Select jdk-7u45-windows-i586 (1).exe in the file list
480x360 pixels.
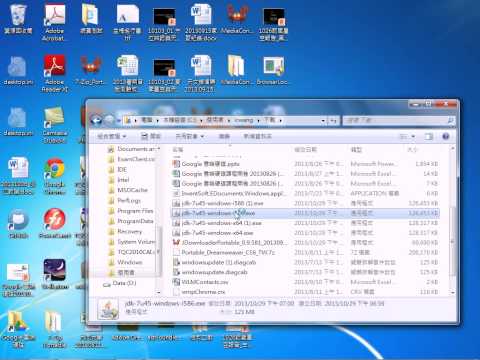[305, 203]
